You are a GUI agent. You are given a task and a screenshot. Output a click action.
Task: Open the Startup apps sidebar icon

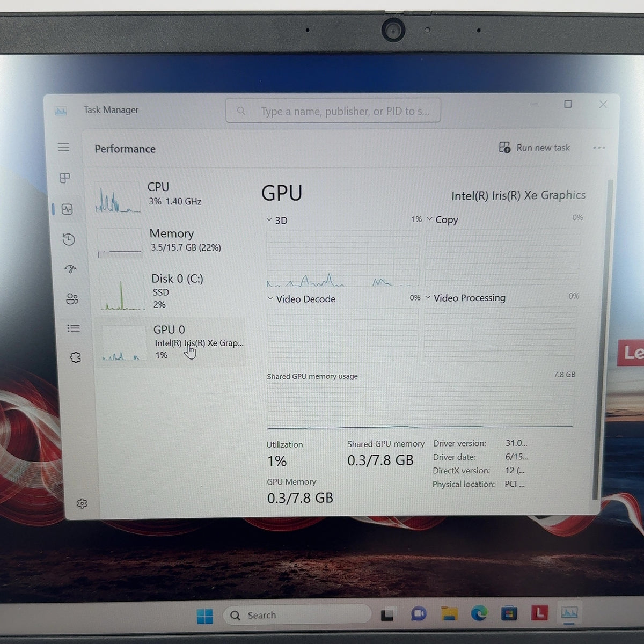[x=70, y=269]
